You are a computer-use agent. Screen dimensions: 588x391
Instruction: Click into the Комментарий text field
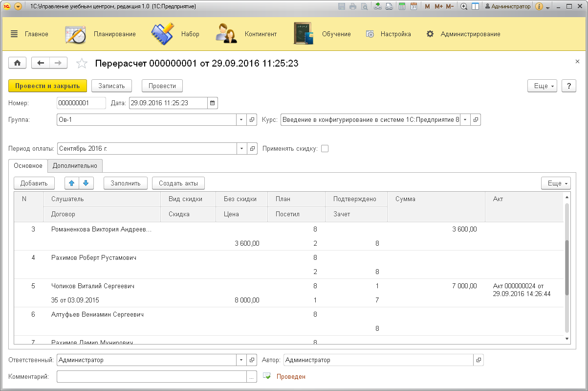click(x=152, y=377)
